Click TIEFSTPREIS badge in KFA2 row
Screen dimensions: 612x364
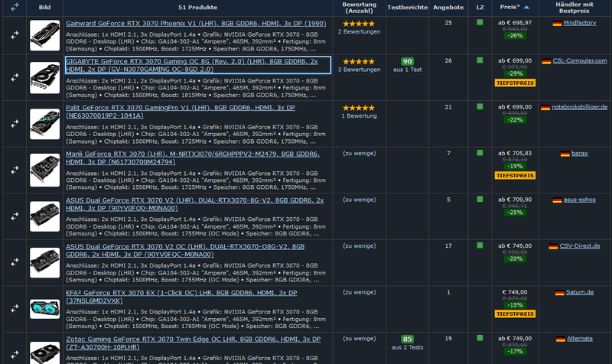[515, 314]
